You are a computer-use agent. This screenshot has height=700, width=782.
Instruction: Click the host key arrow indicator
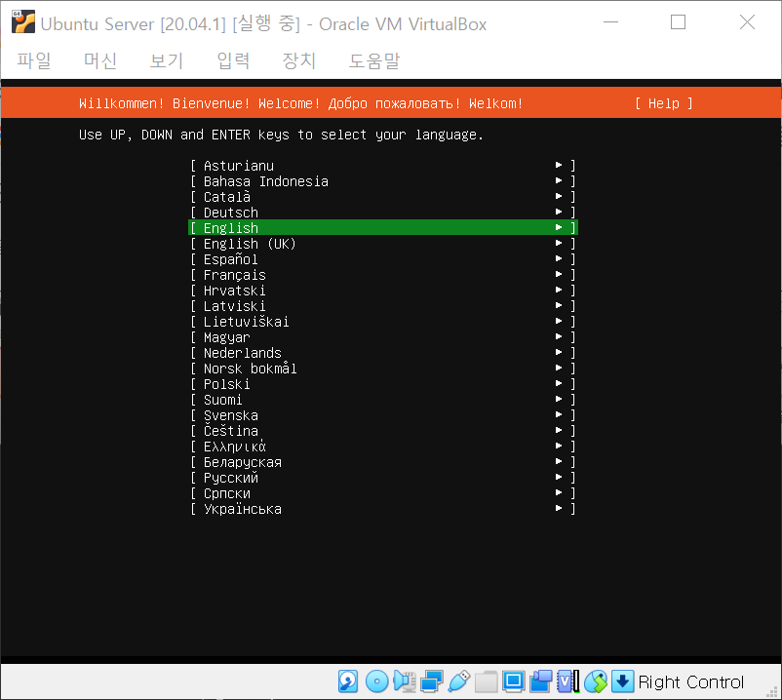coord(622,681)
